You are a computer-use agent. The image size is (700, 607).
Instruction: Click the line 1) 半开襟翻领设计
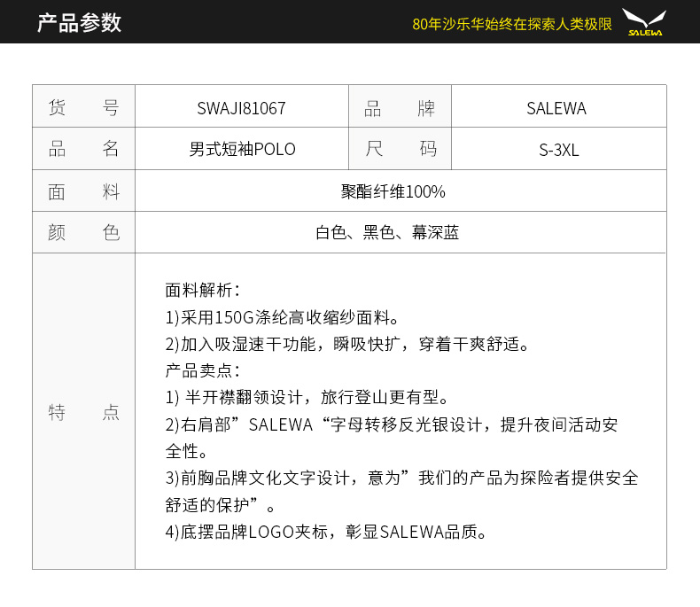(x=307, y=397)
